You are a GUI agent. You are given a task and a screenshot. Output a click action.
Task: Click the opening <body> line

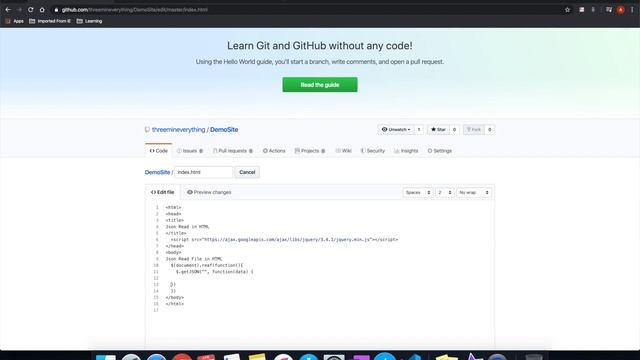173,253
